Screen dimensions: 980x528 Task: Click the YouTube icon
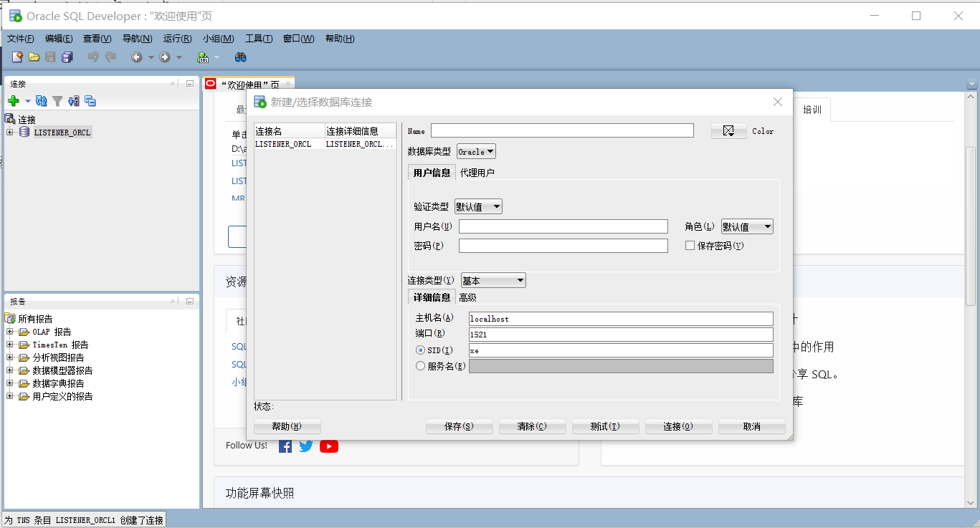pyautogui.click(x=329, y=446)
